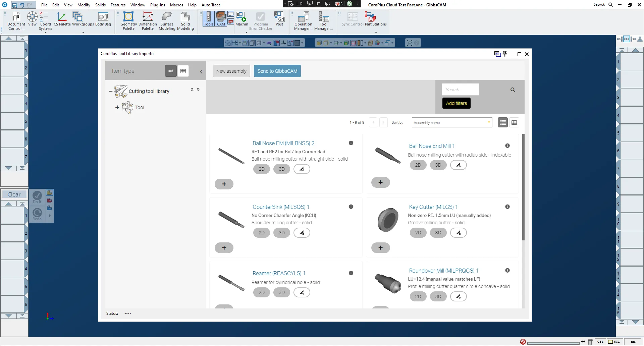Click the Surface Modeling icon
The width and height of the screenshot is (644, 346).
167,21
